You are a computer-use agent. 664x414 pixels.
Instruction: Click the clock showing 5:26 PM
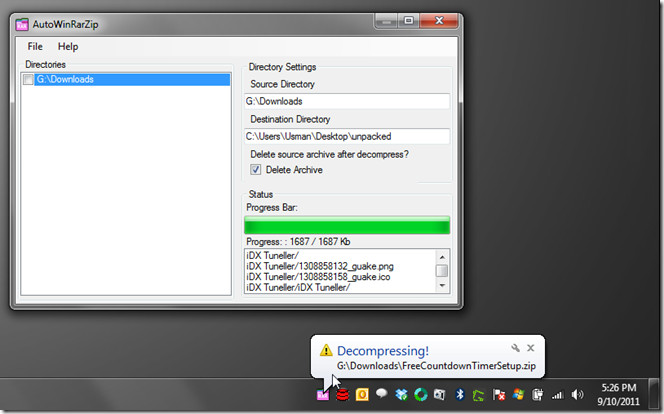[619, 394]
